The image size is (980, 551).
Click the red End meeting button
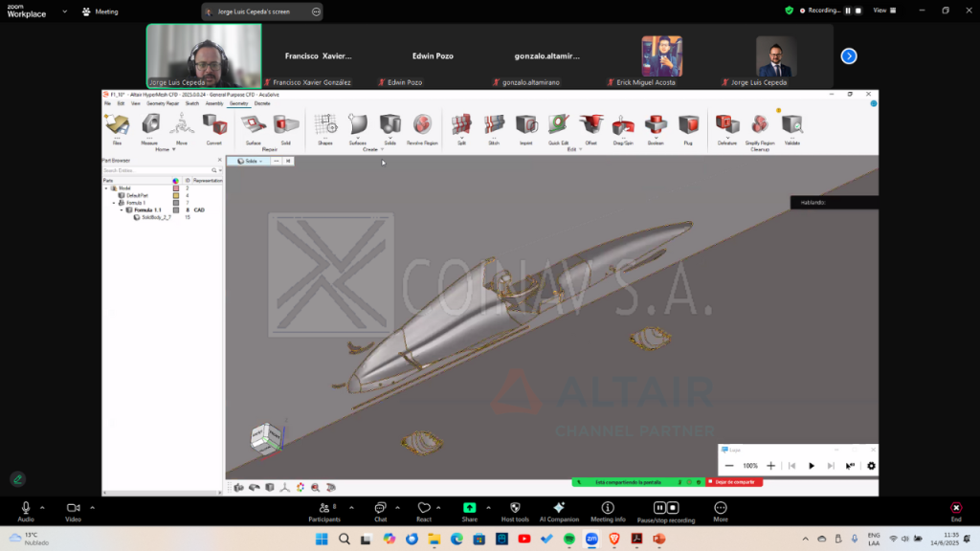pos(955,509)
